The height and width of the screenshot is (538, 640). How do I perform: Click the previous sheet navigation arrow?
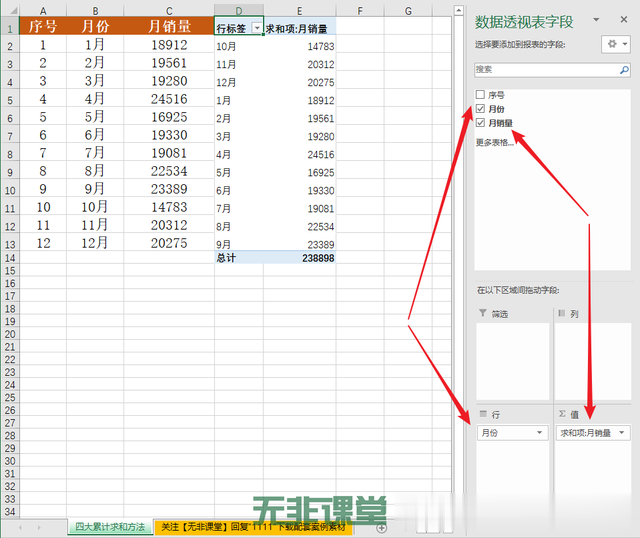[20, 527]
